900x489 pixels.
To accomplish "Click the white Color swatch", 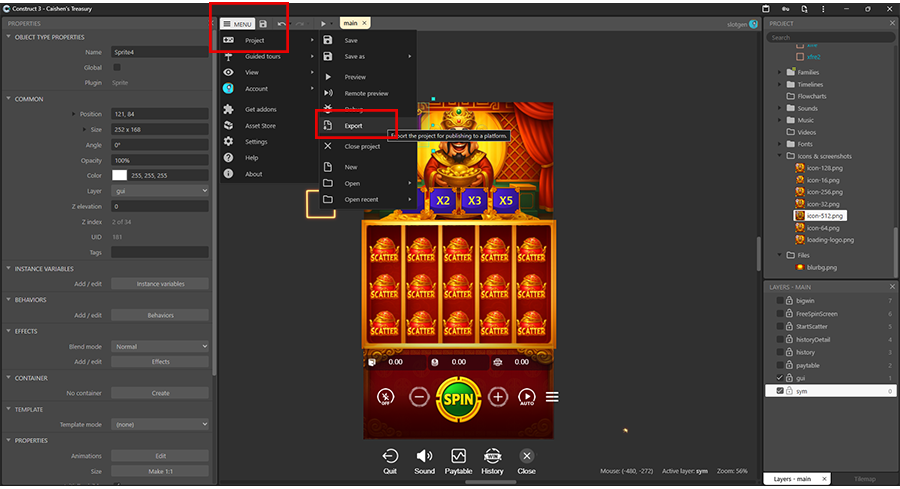I will tap(119, 175).
